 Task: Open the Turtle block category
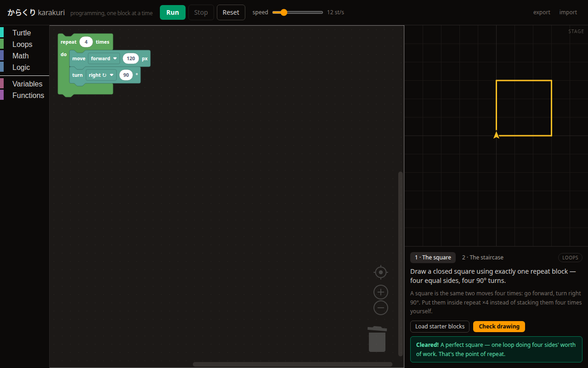click(x=24, y=33)
